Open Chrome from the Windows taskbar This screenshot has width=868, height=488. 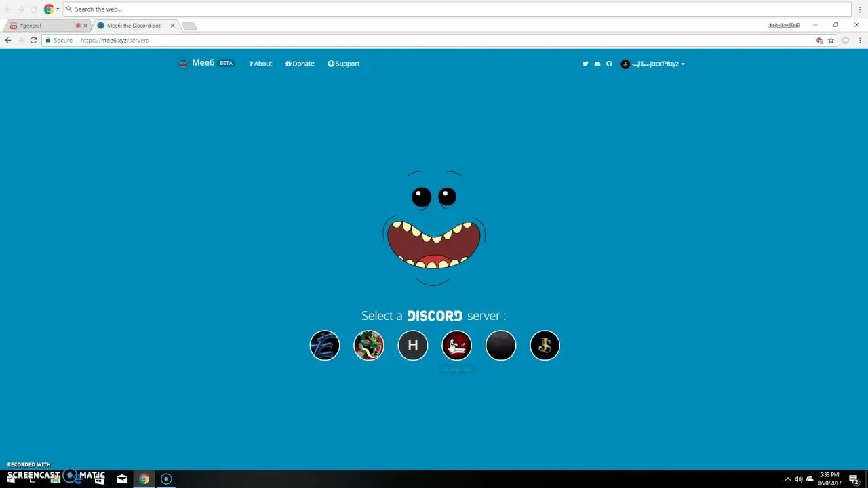point(144,479)
